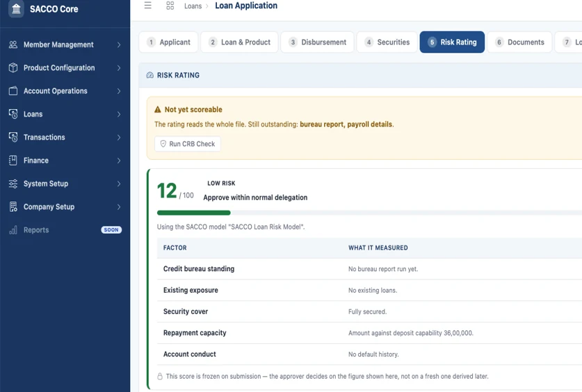Click the Member Management people icon
This screenshot has height=392, width=582.
point(13,44)
